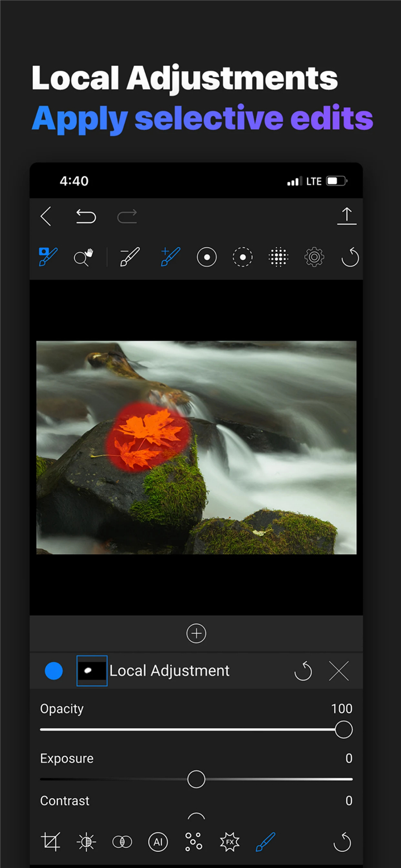Open brush settings gear
This screenshot has height=868, width=401.
314,257
